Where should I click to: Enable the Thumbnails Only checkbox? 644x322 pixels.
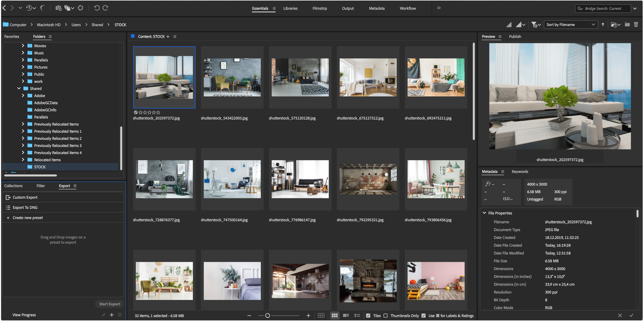click(x=386, y=316)
